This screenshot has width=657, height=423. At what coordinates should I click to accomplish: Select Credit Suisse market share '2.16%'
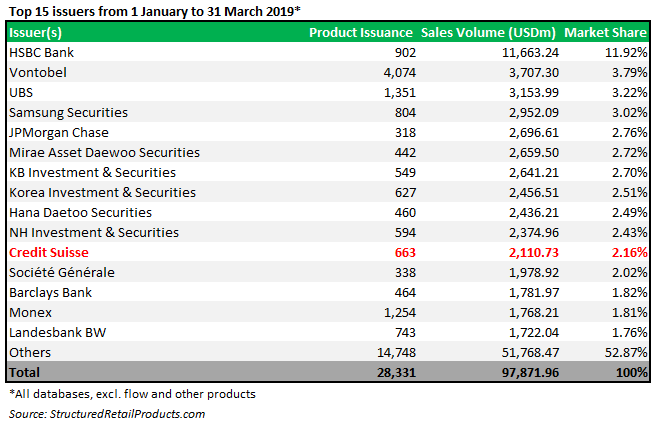click(629, 253)
